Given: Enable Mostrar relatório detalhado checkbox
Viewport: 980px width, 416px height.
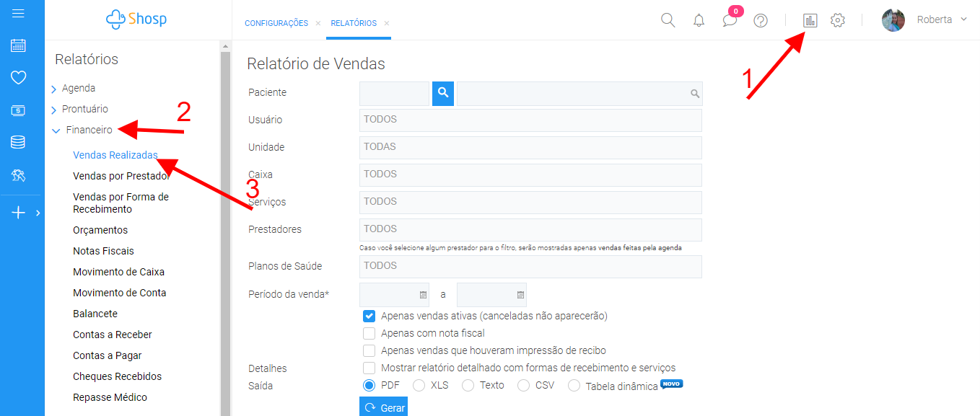Looking at the screenshot, I should click(x=369, y=368).
